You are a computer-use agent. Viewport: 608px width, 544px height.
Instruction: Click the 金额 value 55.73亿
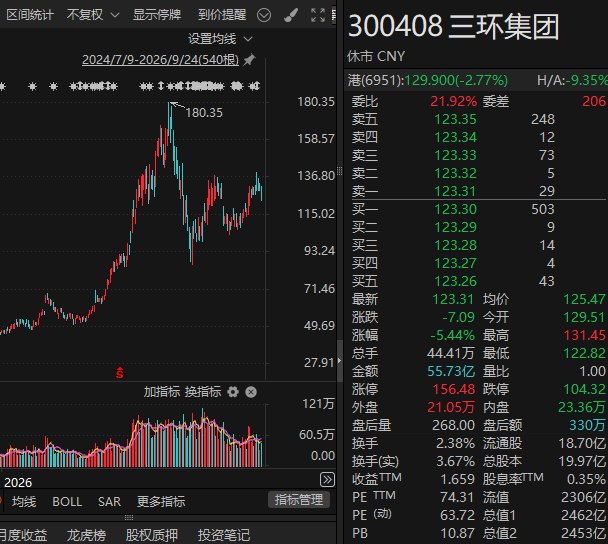[x=451, y=371]
